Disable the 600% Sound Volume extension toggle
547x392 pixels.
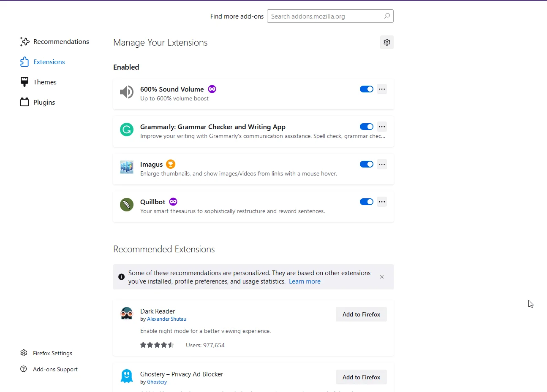pos(367,89)
